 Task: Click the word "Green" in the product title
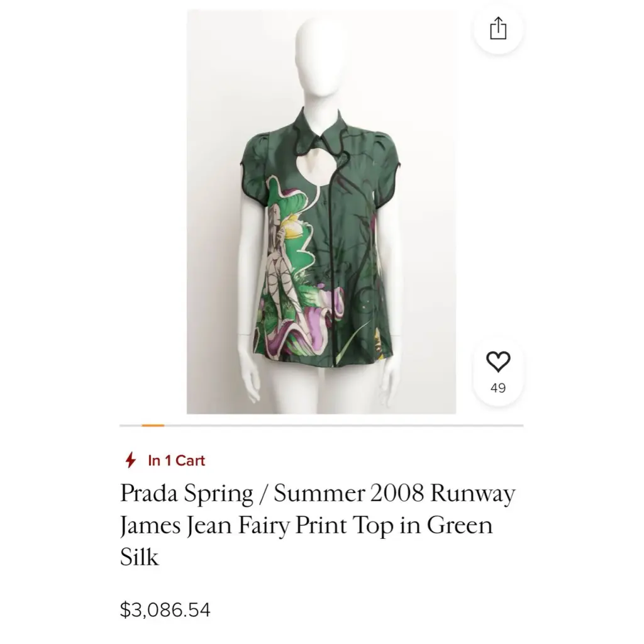(459, 525)
